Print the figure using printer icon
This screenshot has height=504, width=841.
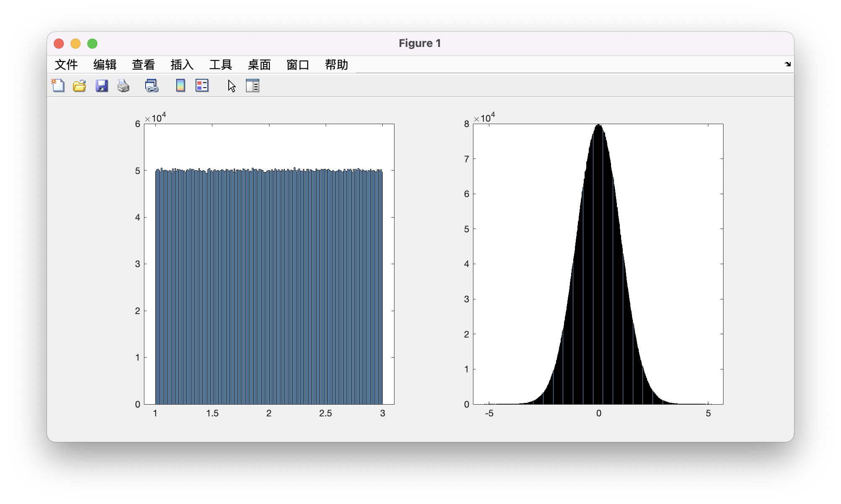click(123, 86)
